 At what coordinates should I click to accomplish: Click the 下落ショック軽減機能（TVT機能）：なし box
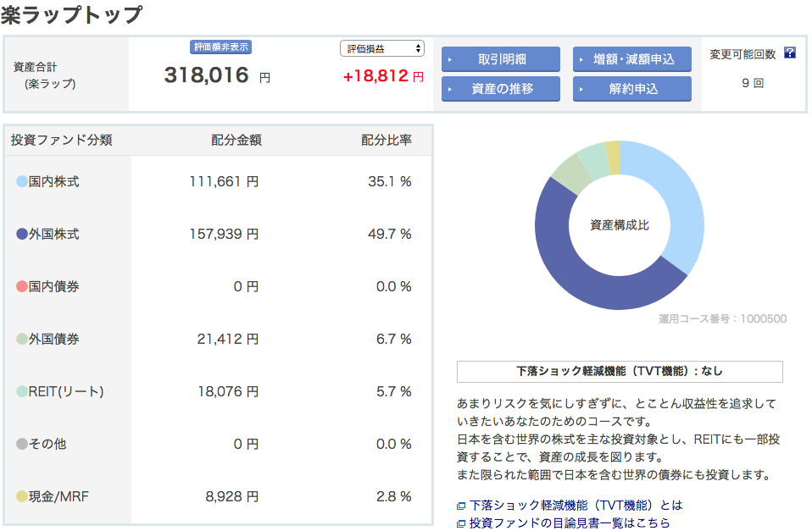click(x=620, y=372)
